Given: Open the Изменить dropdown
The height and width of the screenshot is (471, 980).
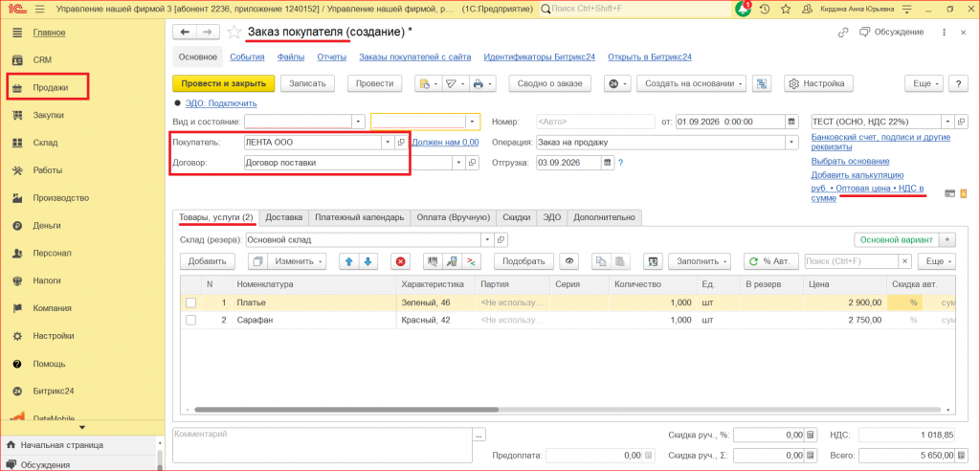Looking at the screenshot, I should point(298,260).
